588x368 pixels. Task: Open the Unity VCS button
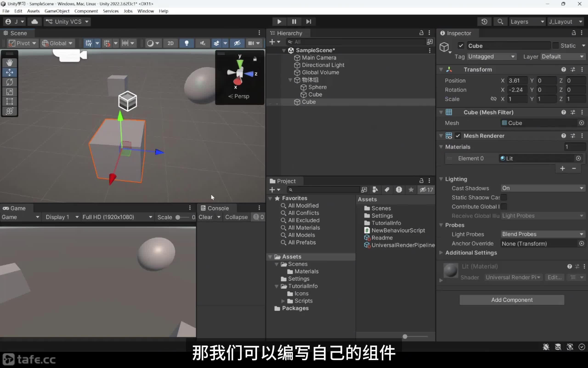67,22
